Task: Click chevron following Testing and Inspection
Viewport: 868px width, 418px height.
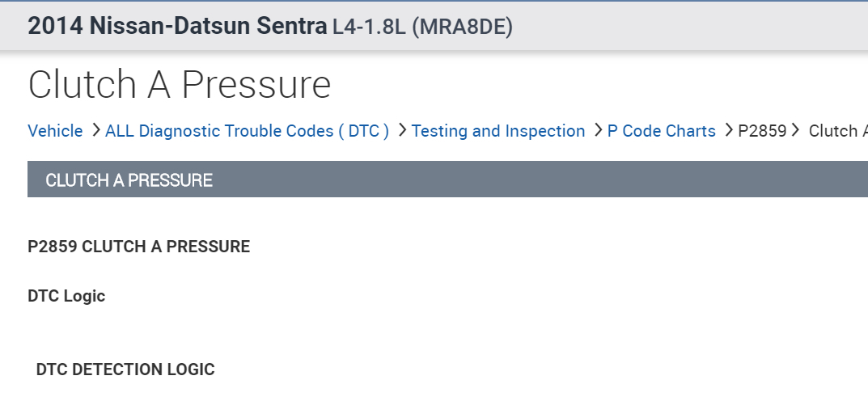Action: pos(598,130)
